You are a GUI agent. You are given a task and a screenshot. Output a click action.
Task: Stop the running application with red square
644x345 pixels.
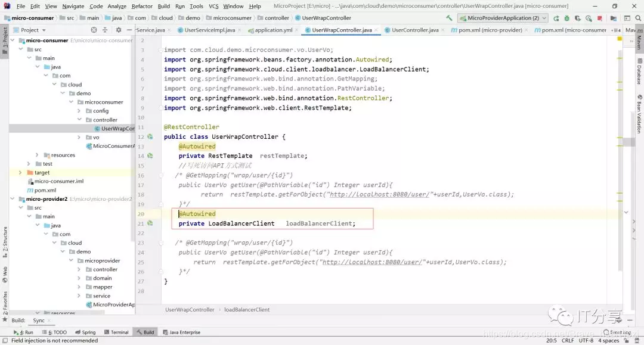[600, 18]
